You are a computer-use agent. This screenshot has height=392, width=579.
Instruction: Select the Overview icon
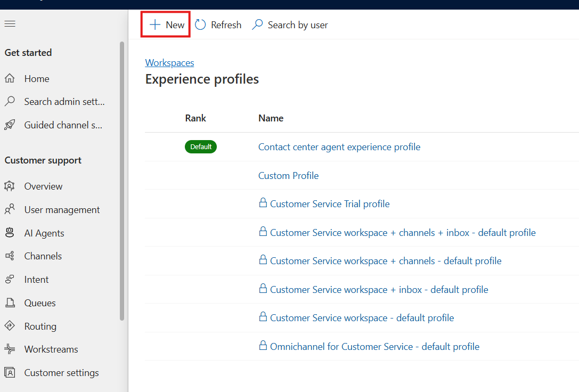11,186
